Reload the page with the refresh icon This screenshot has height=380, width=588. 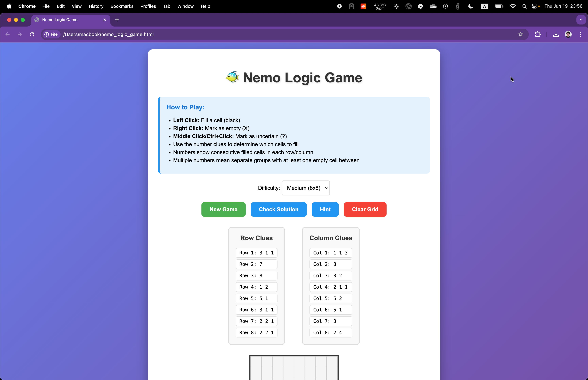coord(32,34)
